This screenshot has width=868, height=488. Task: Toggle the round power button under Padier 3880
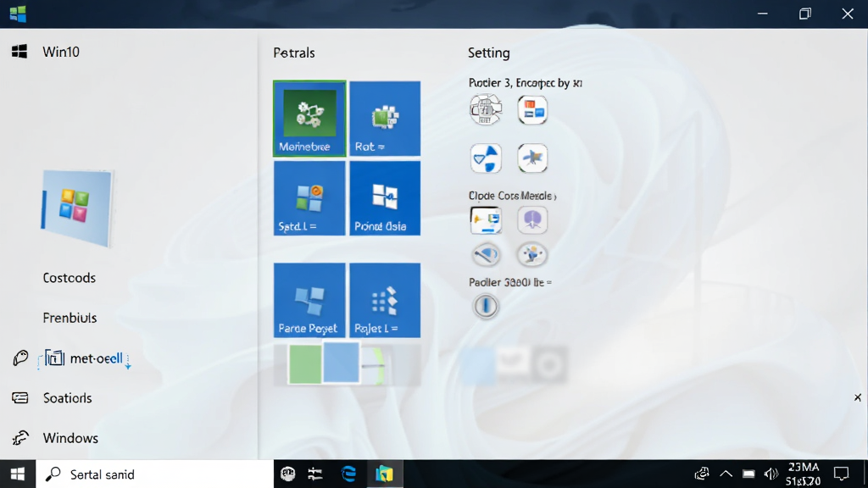pos(486,305)
